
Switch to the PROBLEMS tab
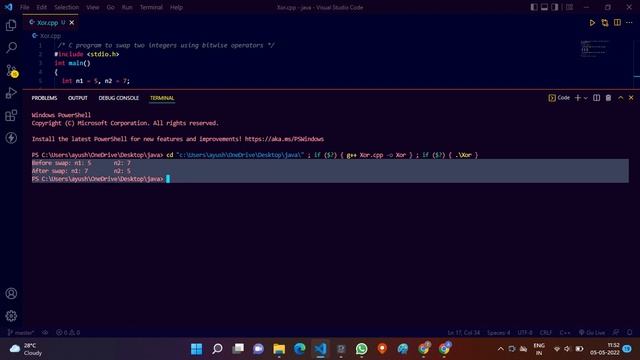click(x=44, y=98)
